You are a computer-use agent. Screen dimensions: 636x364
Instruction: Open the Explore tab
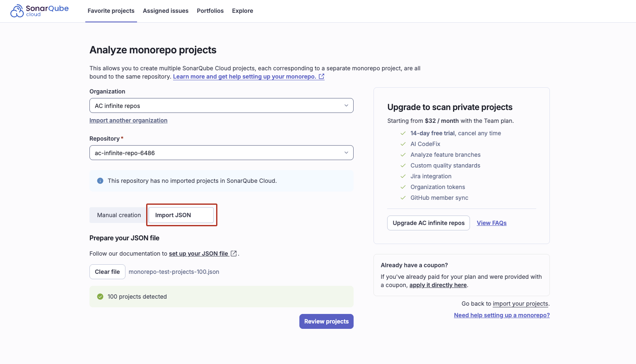243,11
